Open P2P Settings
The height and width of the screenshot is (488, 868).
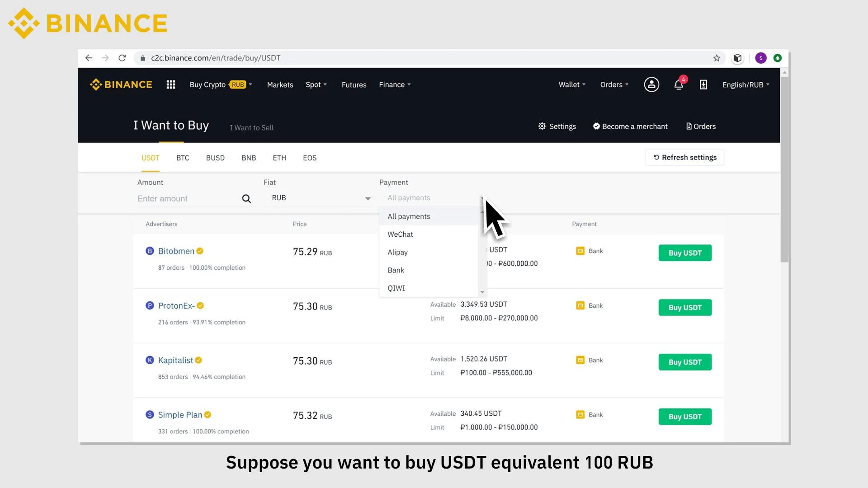(557, 127)
